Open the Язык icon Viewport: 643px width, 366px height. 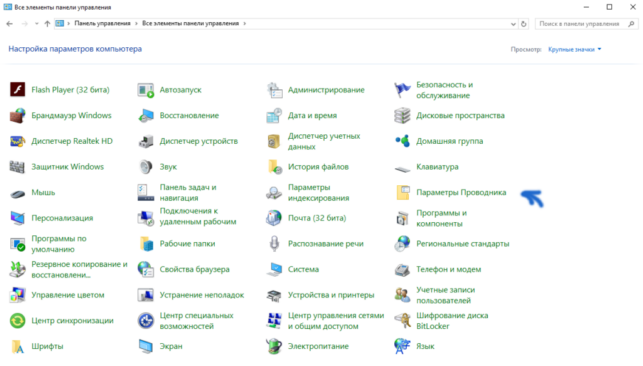point(402,346)
